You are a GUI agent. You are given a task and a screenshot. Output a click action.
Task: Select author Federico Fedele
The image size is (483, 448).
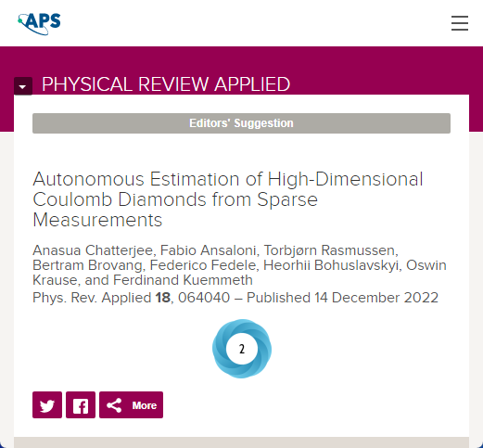pos(203,265)
